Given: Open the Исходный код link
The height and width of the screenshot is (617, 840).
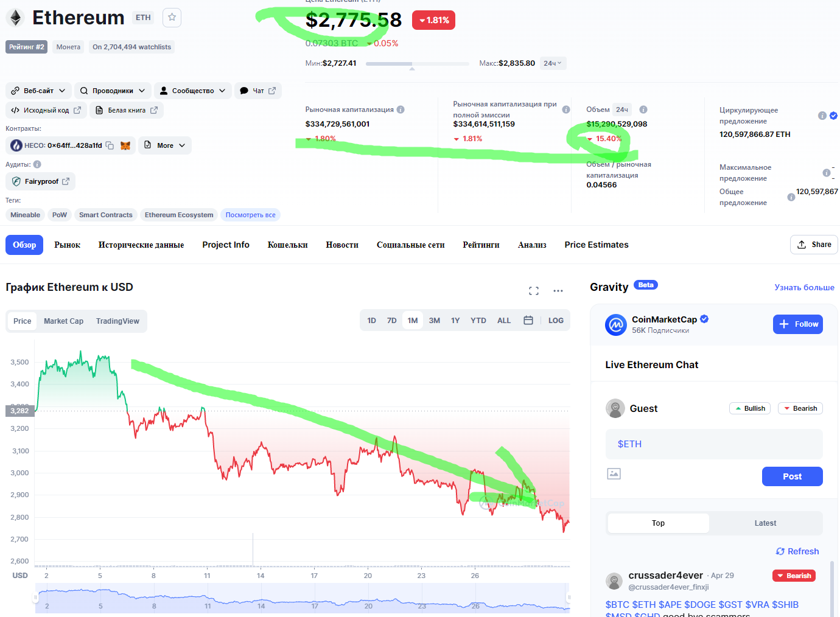Looking at the screenshot, I should pyautogui.click(x=46, y=110).
